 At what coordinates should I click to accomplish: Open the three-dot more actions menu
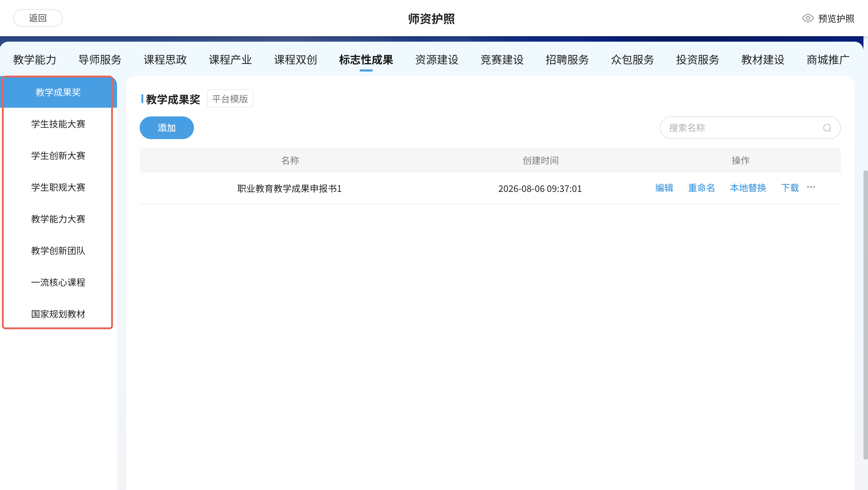[811, 187]
